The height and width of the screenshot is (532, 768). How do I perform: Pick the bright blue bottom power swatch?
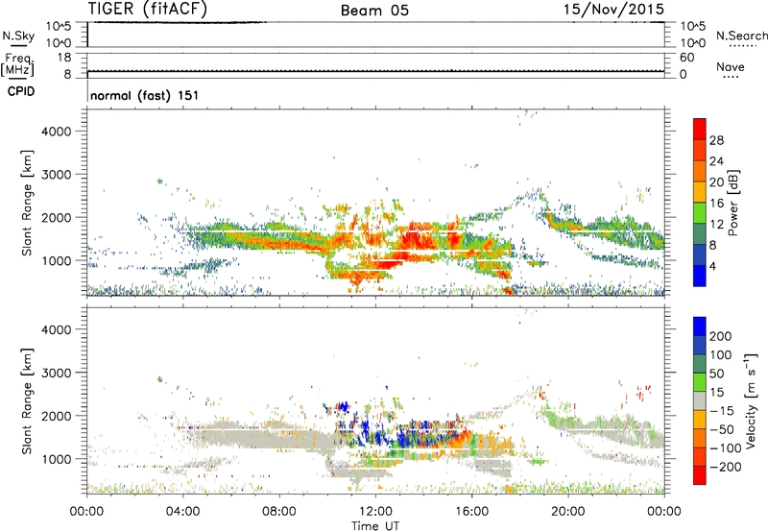(700, 276)
